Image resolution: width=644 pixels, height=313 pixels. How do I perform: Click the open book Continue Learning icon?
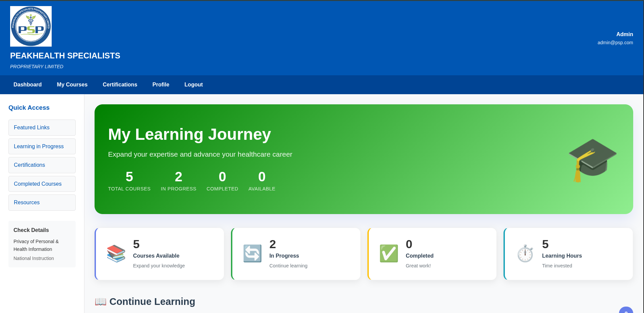101,302
